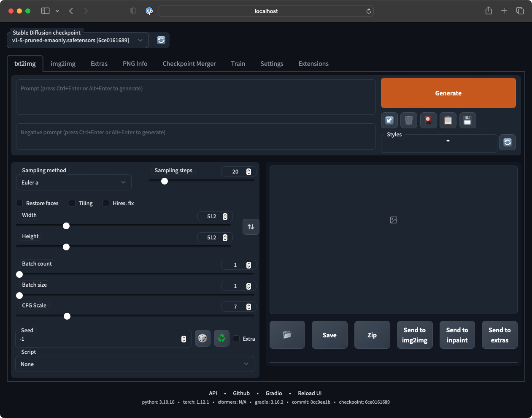Screen dimensions: 532x418
Task: Click the trash can clear prompt icon
Action: click(x=409, y=120)
